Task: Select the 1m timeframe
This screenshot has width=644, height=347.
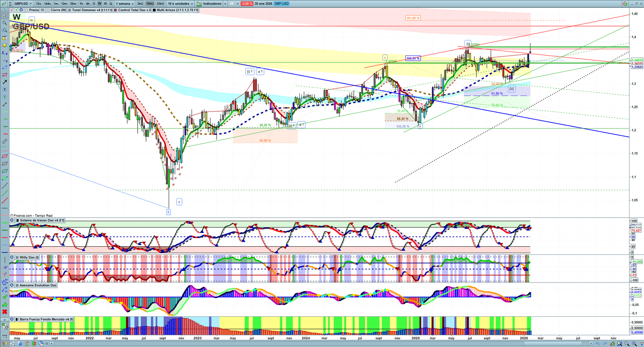Action: [x=56, y=4]
